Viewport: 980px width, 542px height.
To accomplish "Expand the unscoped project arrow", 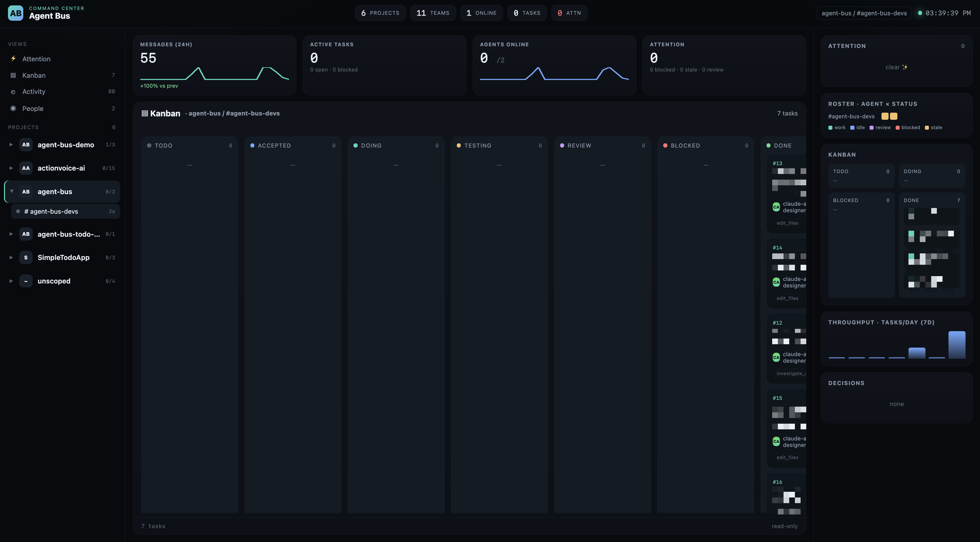I will click(x=11, y=281).
